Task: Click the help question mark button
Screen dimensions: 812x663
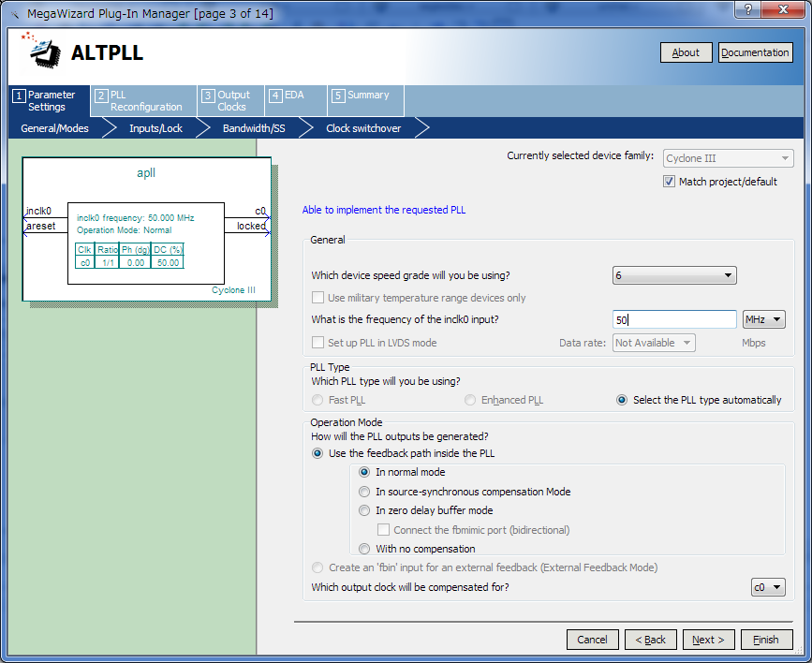Action: [748, 9]
